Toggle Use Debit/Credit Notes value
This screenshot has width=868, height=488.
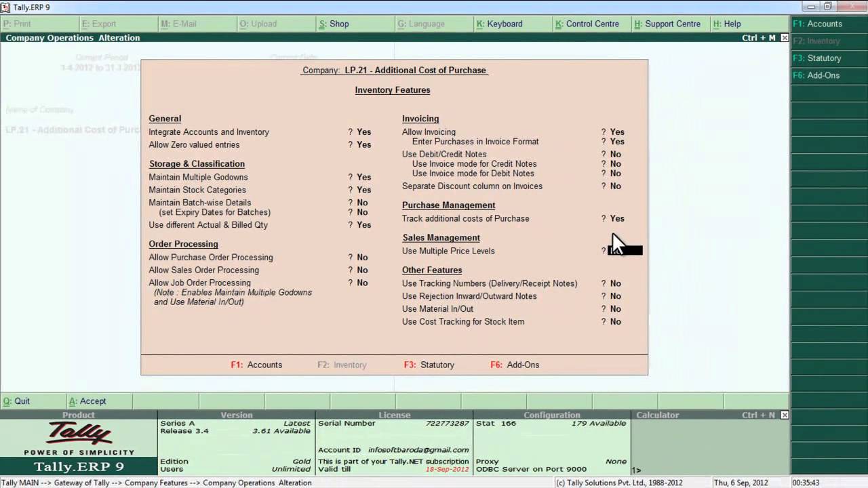pos(615,155)
